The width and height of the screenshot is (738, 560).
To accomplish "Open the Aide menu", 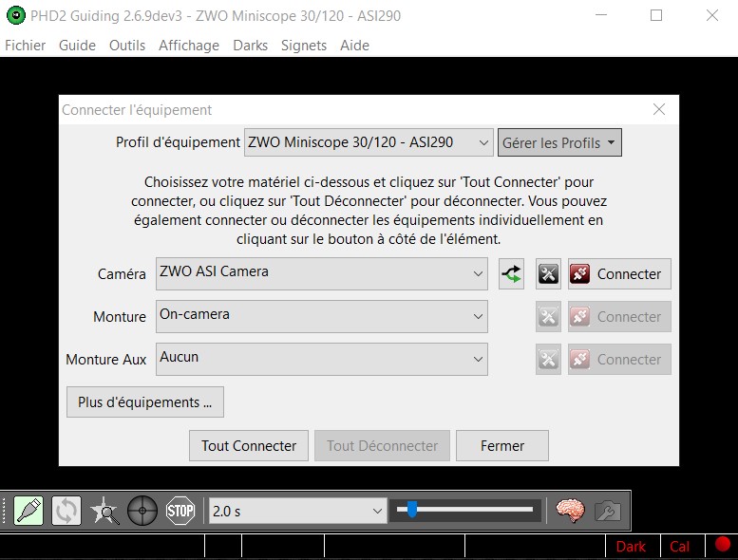I will click(354, 46).
